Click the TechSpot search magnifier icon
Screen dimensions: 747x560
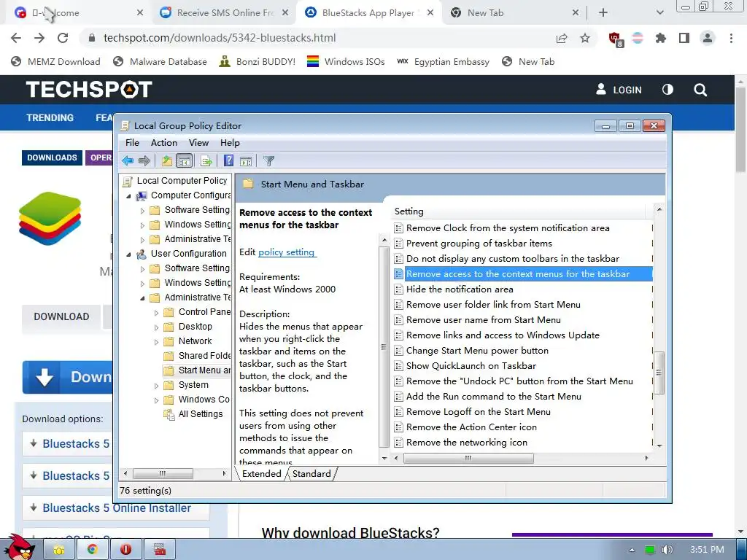pyautogui.click(x=700, y=90)
